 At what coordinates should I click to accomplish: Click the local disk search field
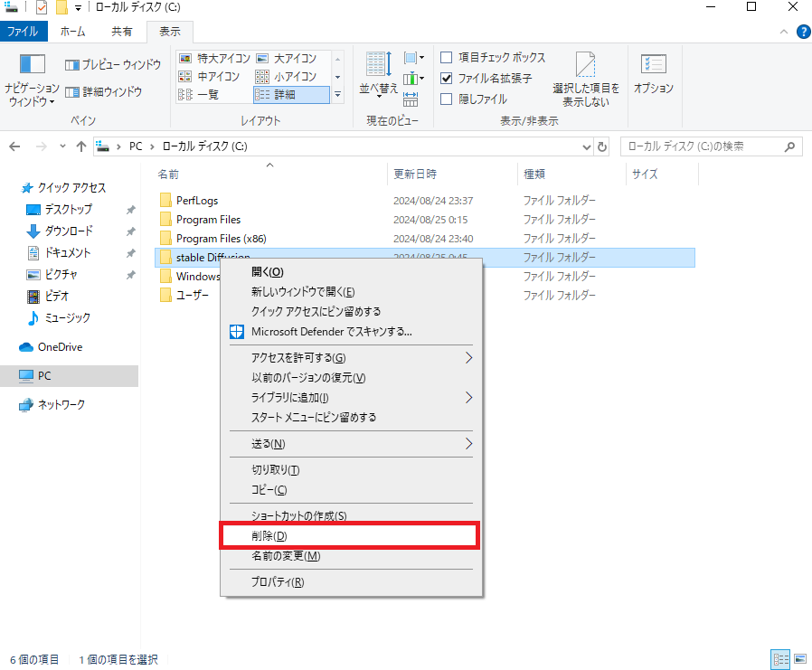coord(703,146)
